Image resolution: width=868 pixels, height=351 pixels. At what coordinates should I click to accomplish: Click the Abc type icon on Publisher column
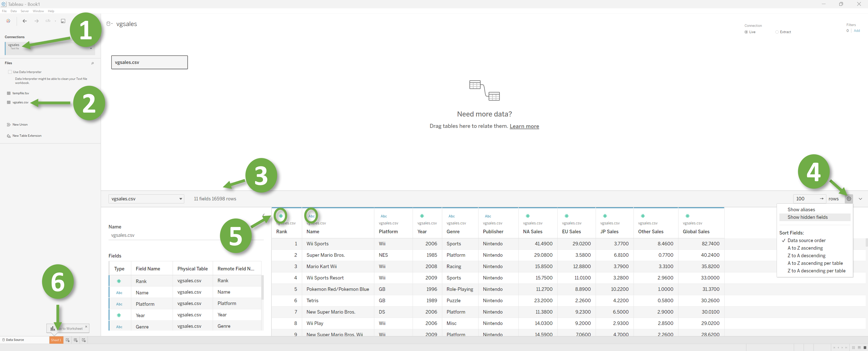click(x=488, y=216)
